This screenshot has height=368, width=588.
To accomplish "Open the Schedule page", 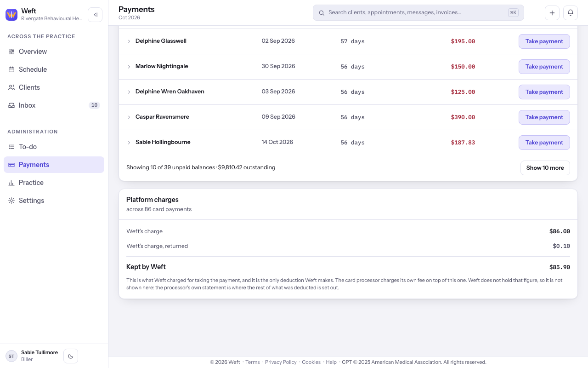I will 54,69.
